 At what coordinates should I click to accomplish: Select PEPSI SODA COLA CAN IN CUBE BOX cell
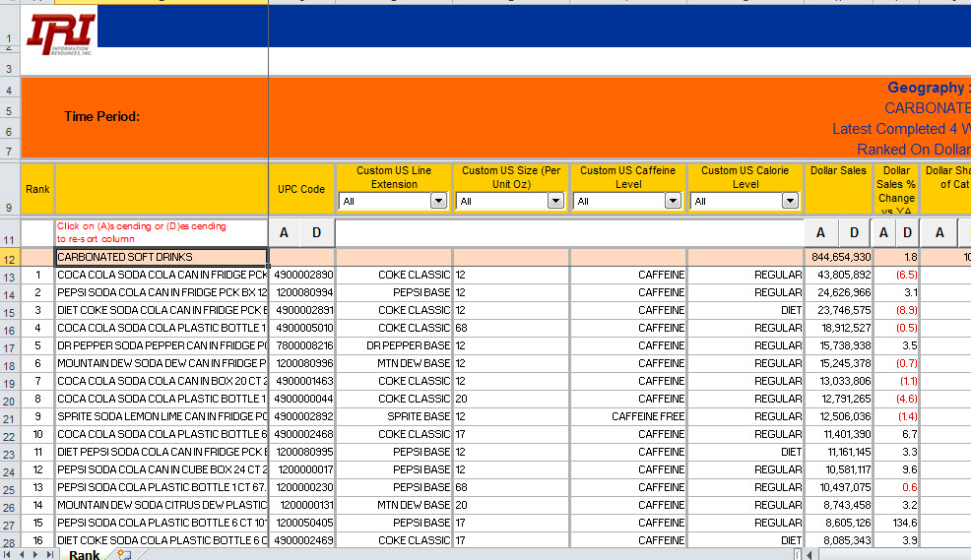pyautogui.click(x=161, y=469)
